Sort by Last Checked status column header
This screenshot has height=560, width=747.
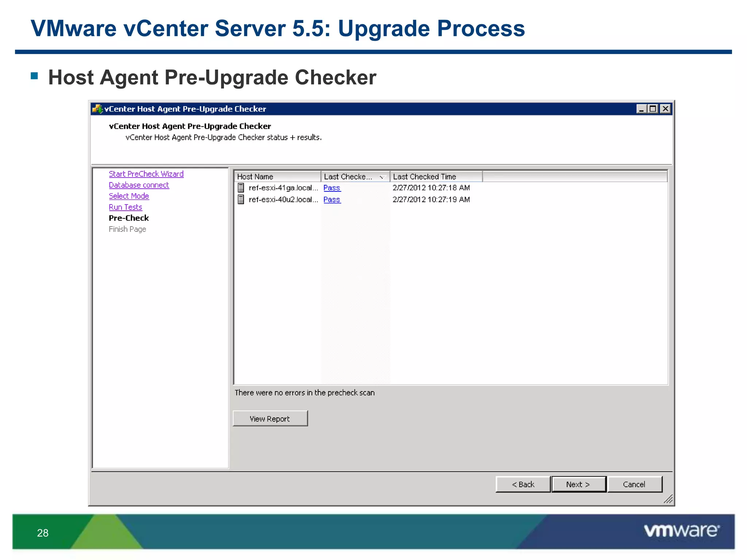355,176
